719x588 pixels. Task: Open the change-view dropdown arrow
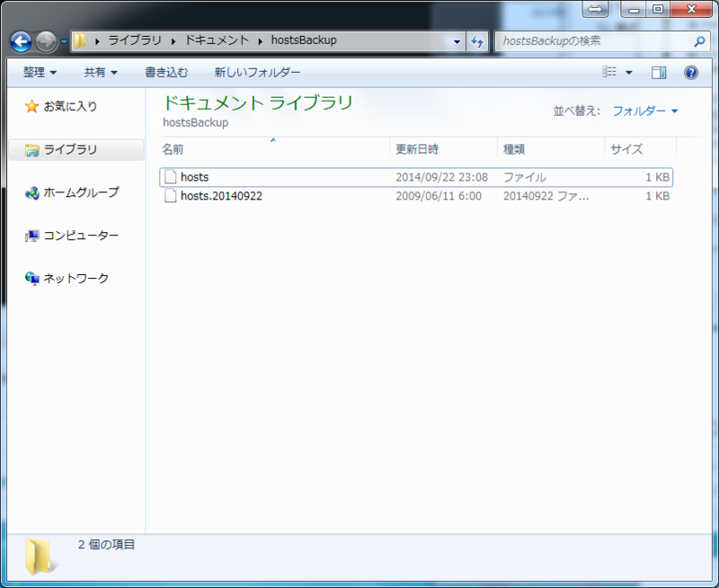coord(626,72)
